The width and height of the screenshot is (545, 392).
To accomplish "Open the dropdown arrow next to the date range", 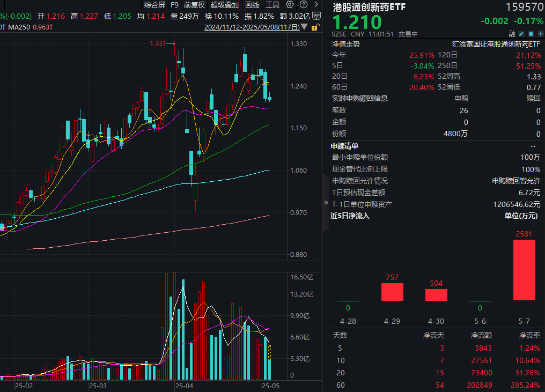I will (x=304, y=27).
